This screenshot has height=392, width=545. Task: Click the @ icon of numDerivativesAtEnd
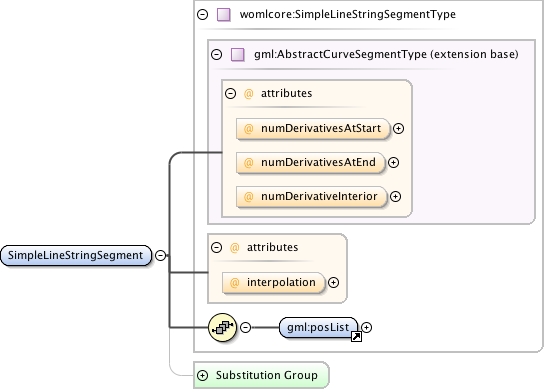249,163
